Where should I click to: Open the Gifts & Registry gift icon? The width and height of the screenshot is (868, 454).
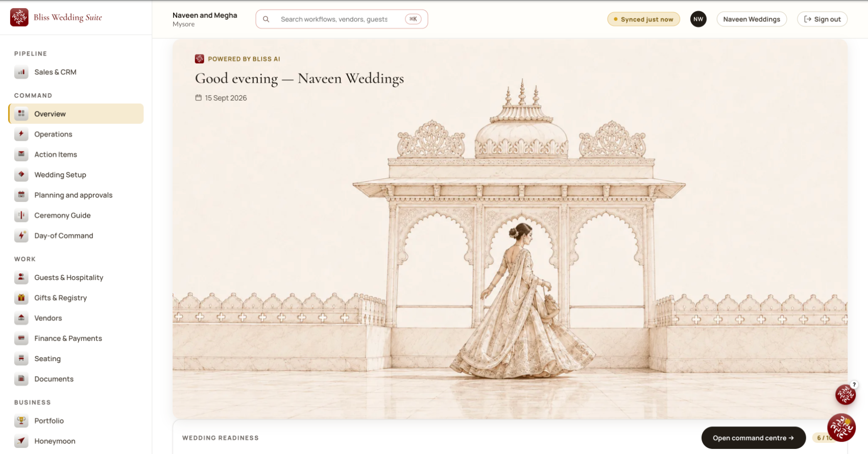21,298
